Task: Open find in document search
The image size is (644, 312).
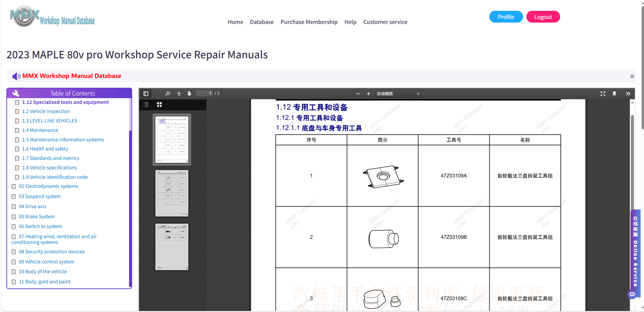Action: tap(167, 94)
